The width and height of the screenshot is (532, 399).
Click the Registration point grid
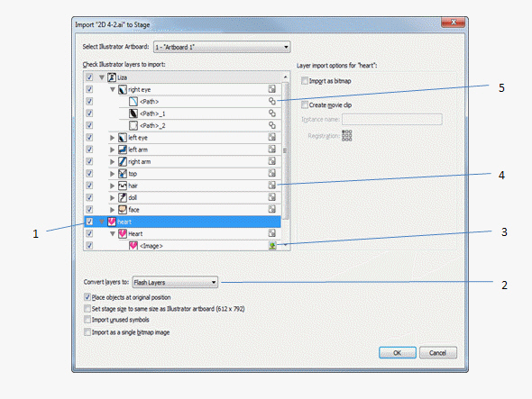[x=347, y=136]
